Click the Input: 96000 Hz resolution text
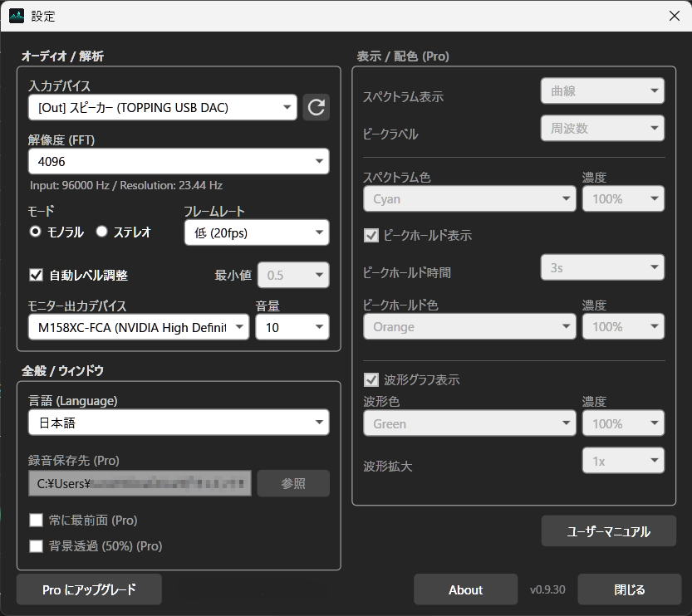This screenshot has width=692, height=616. point(126,185)
